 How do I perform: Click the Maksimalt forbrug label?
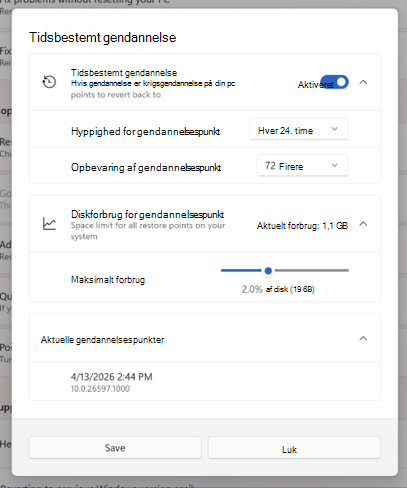[x=108, y=279]
